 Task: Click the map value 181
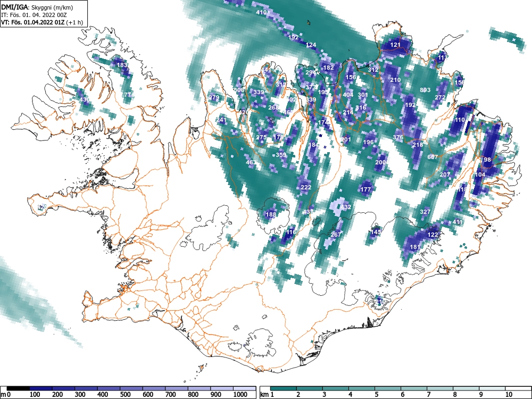click(x=415, y=247)
